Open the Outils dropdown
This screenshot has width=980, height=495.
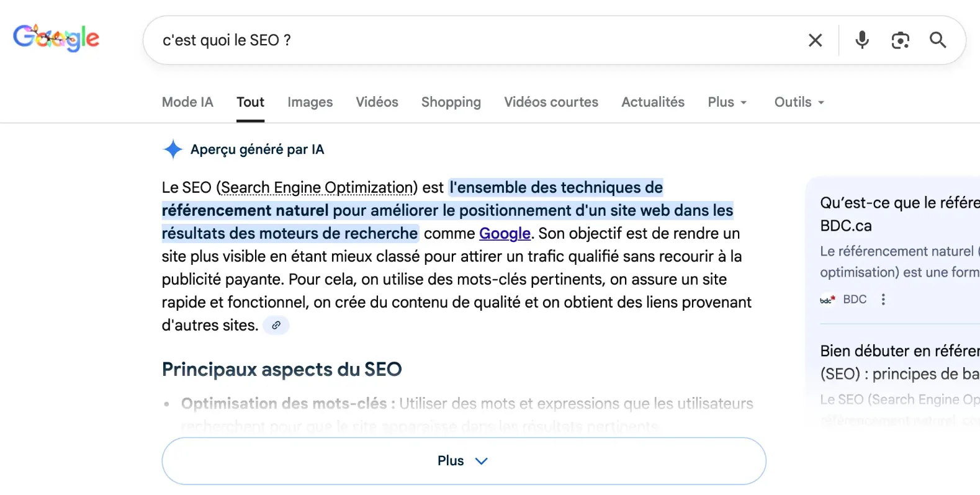point(799,102)
